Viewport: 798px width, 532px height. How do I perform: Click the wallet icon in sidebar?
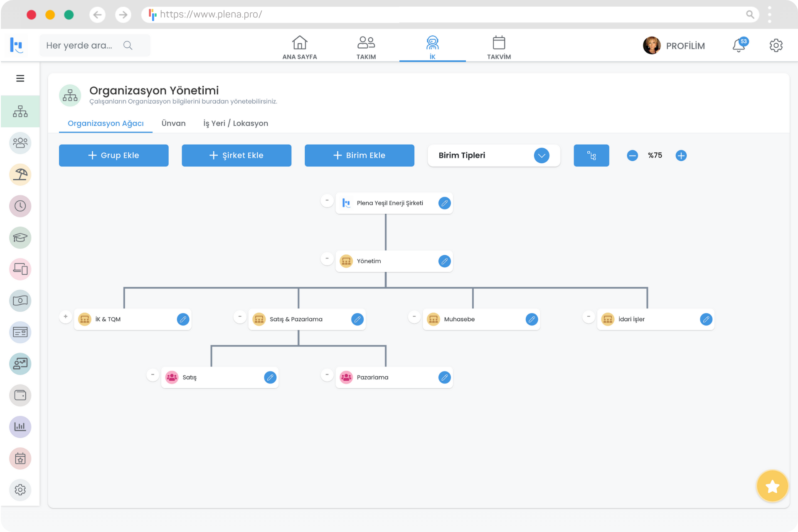pyautogui.click(x=20, y=395)
